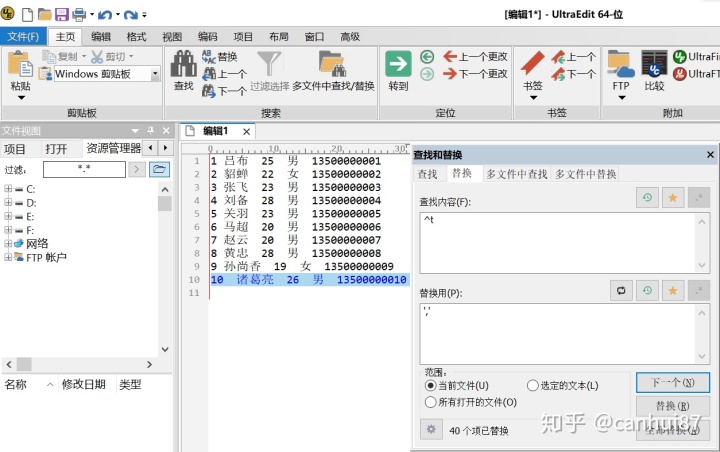The height and width of the screenshot is (452, 720).
Task: Switch to 视图 ribbon tab
Action: click(x=172, y=37)
